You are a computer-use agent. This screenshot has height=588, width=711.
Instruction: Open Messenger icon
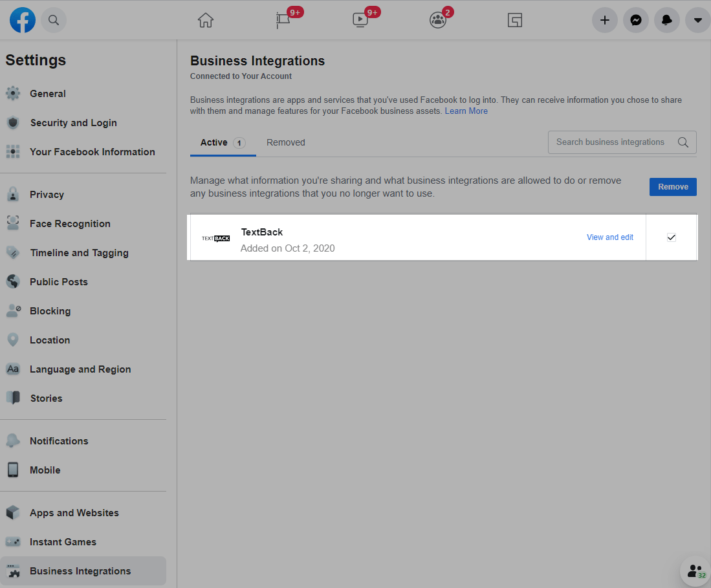point(636,20)
